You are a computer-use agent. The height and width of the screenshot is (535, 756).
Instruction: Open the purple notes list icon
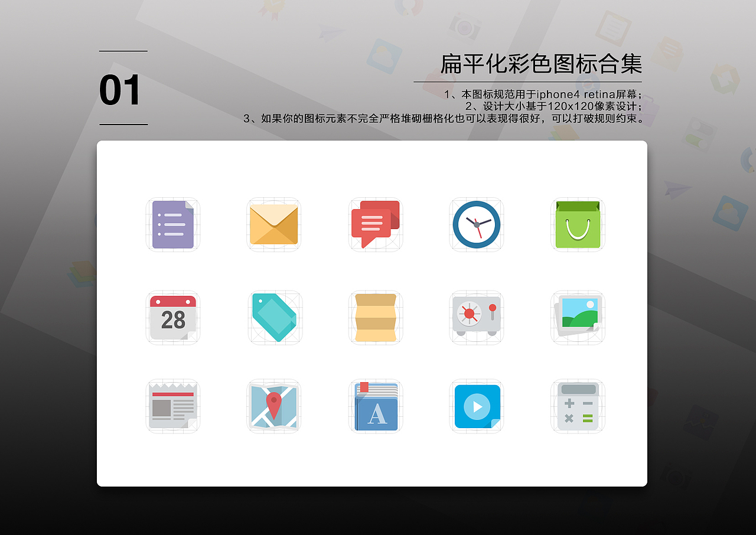(172, 224)
